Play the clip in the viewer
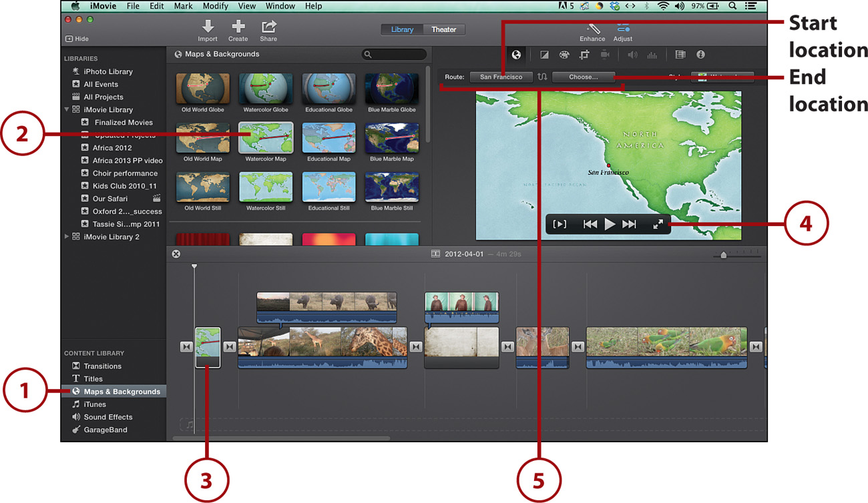The image size is (868, 503). tap(610, 224)
